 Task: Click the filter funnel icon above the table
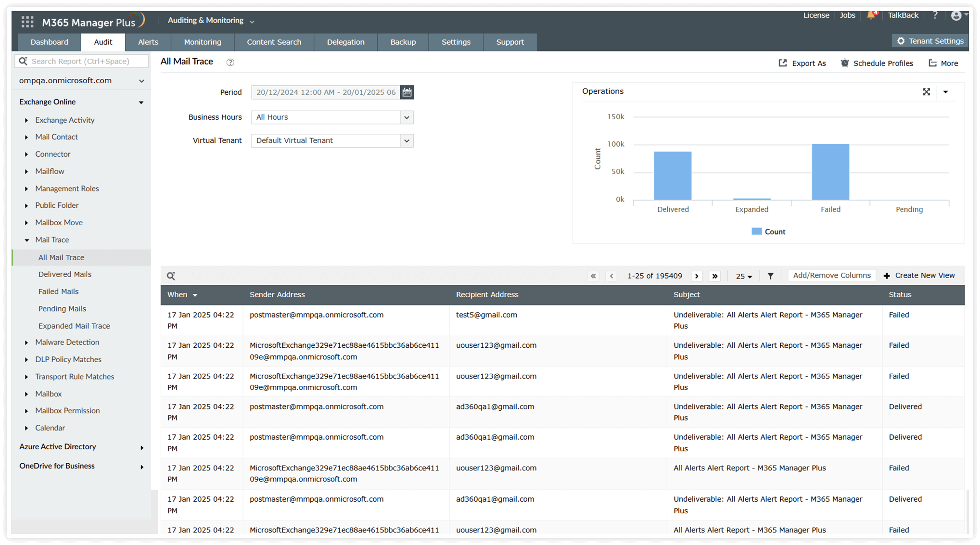[771, 276]
